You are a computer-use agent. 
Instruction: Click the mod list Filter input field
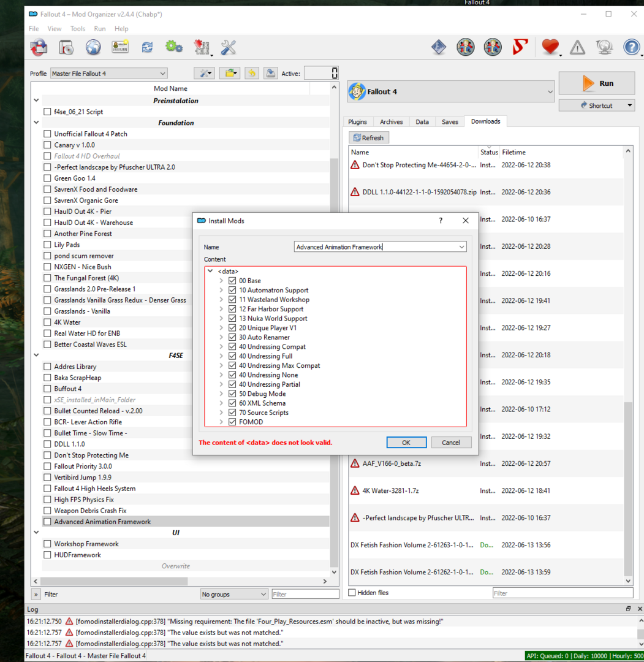click(306, 594)
